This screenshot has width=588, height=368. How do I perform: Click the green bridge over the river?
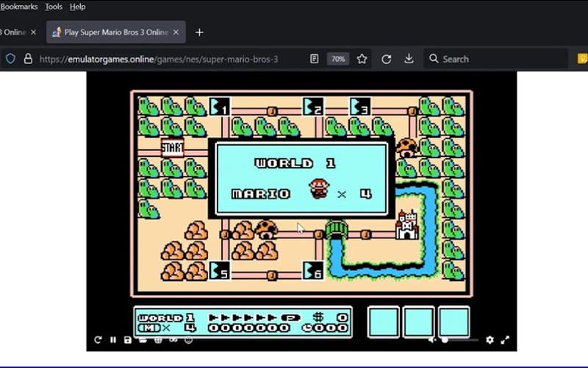point(337,230)
